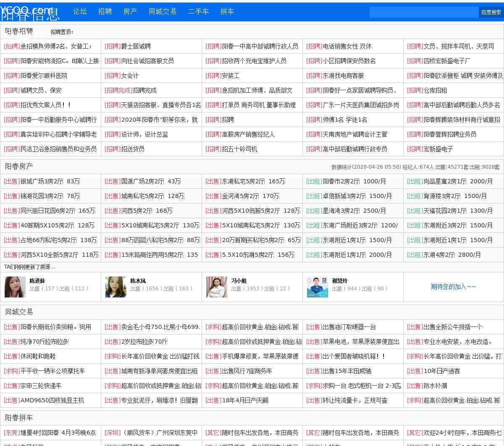Open 同城交易 in the top navigation bar
The width and height of the screenshot is (504, 446).
coord(163,12)
